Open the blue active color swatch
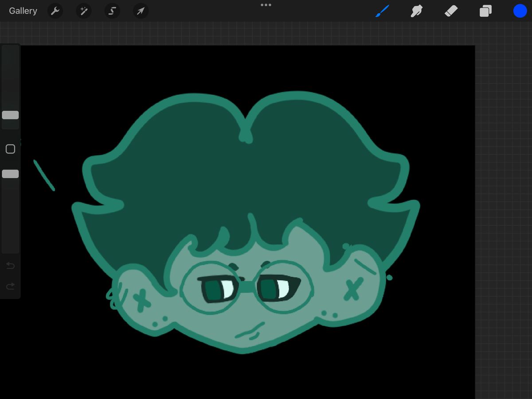The height and width of the screenshot is (399, 532). (520, 11)
